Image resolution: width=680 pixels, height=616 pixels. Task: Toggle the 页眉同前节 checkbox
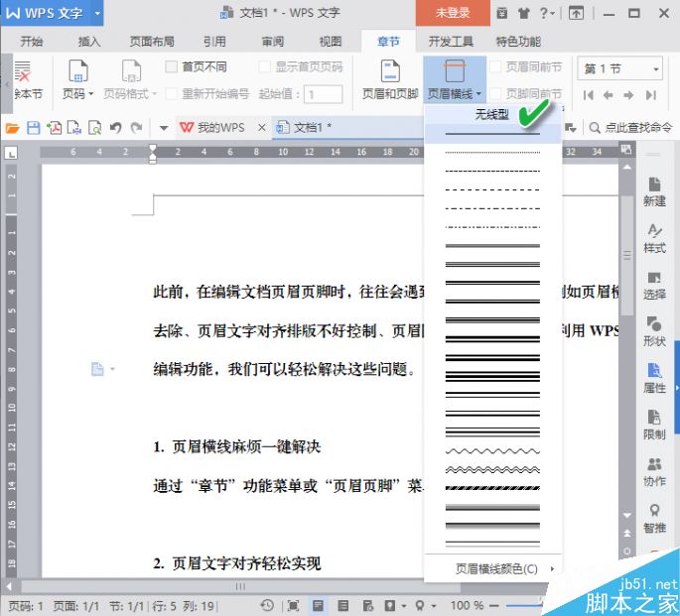(496, 67)
